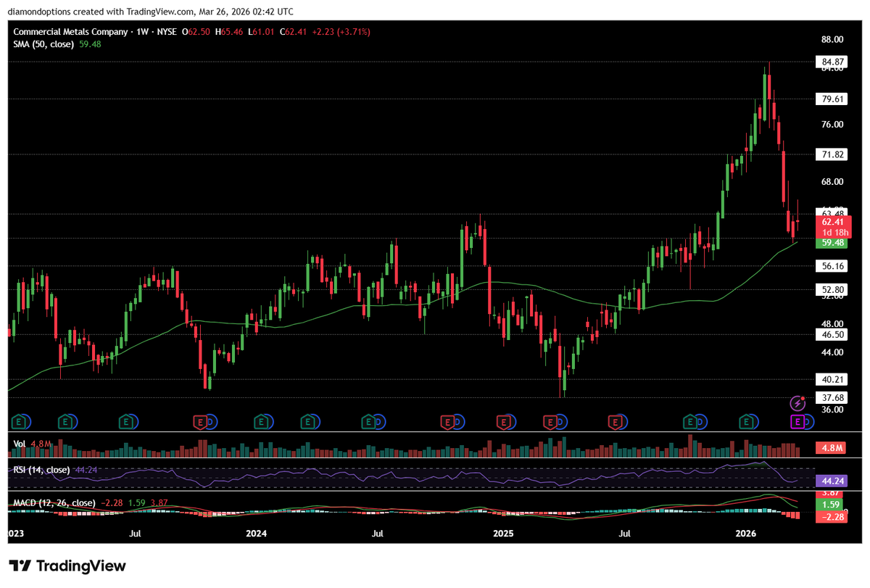The image size is (870, 588).
Task: Click the RSI (14, close) indicator legend
Action: [41, 470]
